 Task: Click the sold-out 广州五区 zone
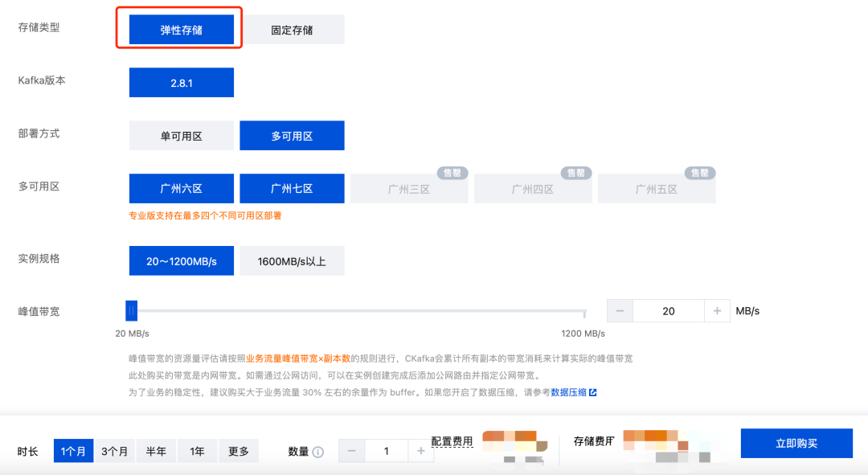point(657,189)
